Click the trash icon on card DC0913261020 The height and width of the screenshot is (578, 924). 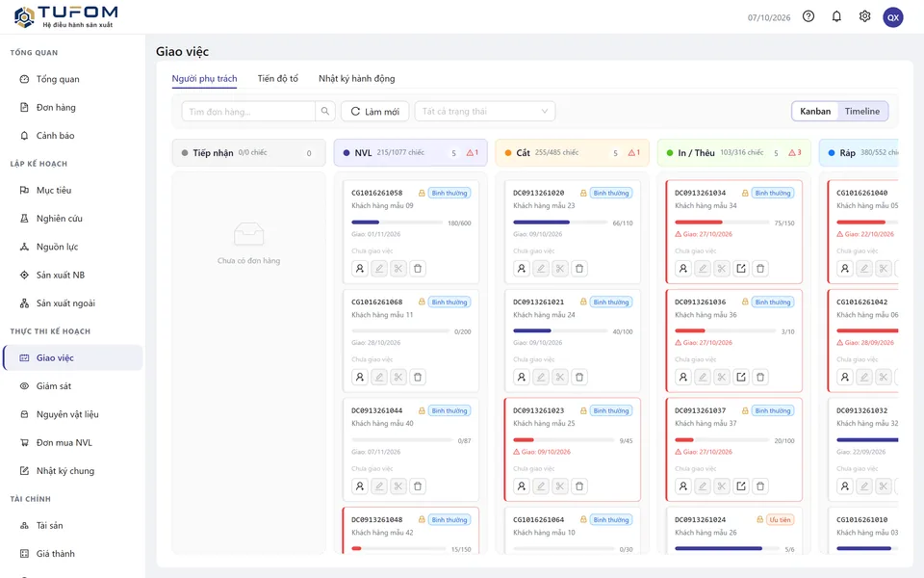coord(579,269)
